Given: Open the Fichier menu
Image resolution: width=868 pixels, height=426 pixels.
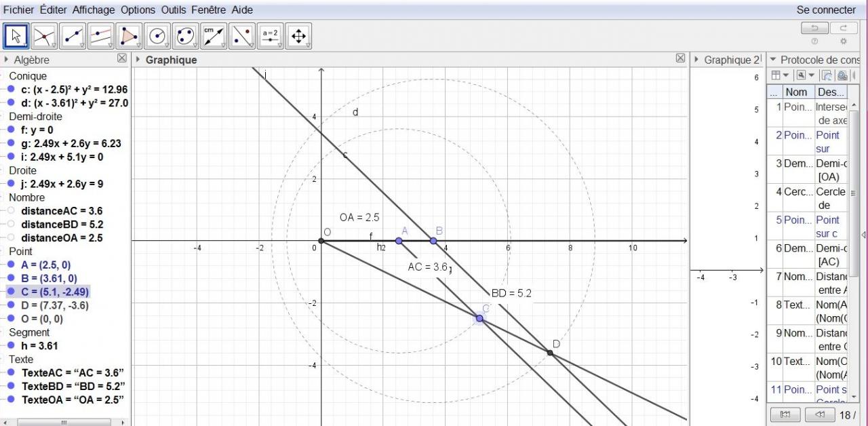Looking at the screenshot, I should pyautogui.click(x=18, y=9).
